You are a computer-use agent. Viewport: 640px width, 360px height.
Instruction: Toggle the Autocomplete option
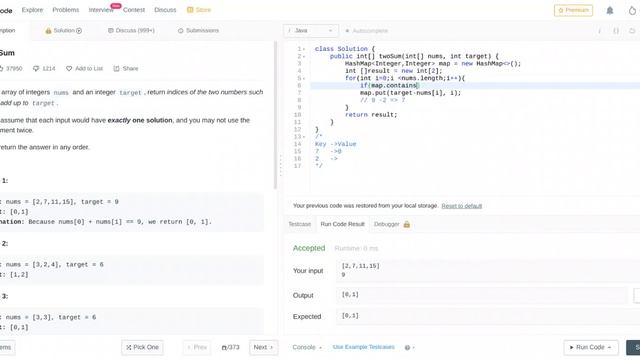click(x=367, y=31)
